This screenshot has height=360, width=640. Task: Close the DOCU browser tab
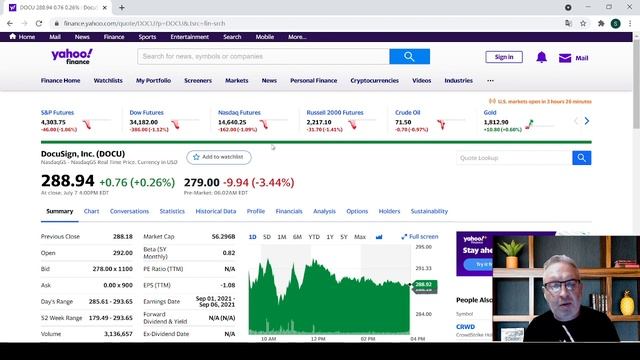coord(105,7)
